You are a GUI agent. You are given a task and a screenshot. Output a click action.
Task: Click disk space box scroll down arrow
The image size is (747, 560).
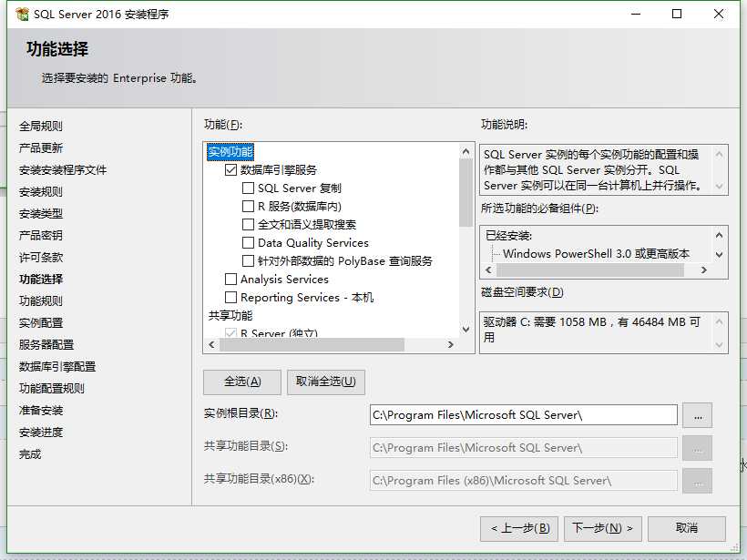coord(720,344)
